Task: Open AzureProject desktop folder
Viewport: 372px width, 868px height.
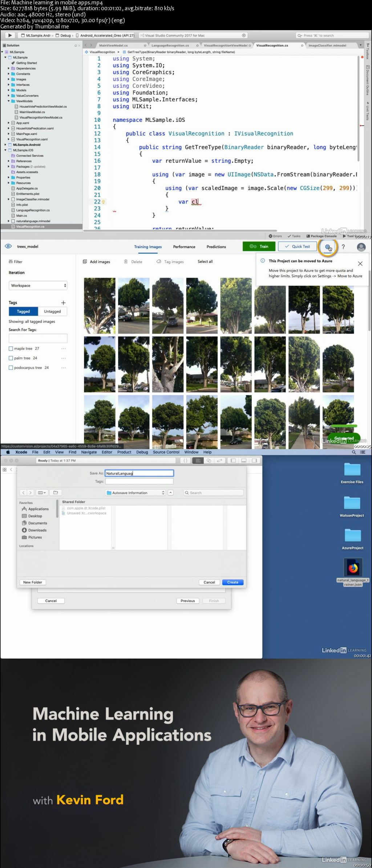Action: [352, 539]
